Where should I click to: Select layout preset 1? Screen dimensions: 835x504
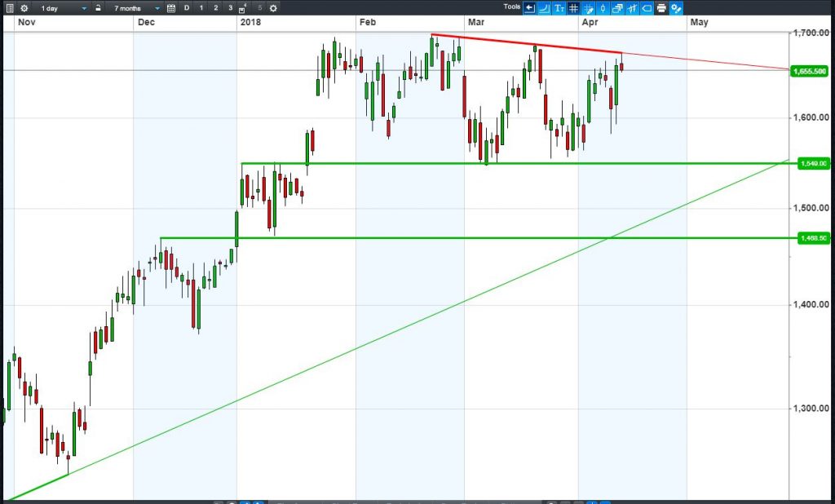point(201,8)
